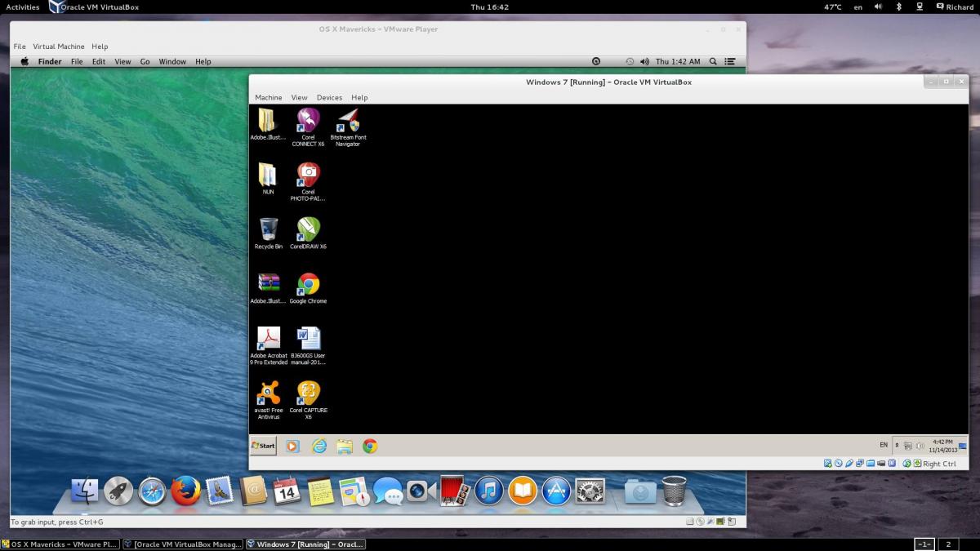Switch to Oracle VM VirtualBox Manager taskbar entry
This screenshot has width=980, height=551.
click(x=183, y=544)
